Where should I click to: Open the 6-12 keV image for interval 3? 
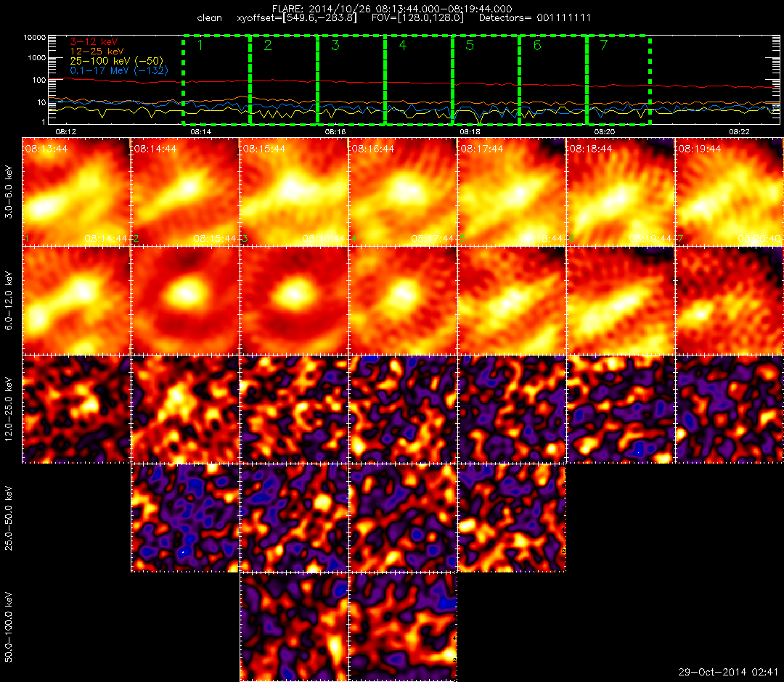294,301
